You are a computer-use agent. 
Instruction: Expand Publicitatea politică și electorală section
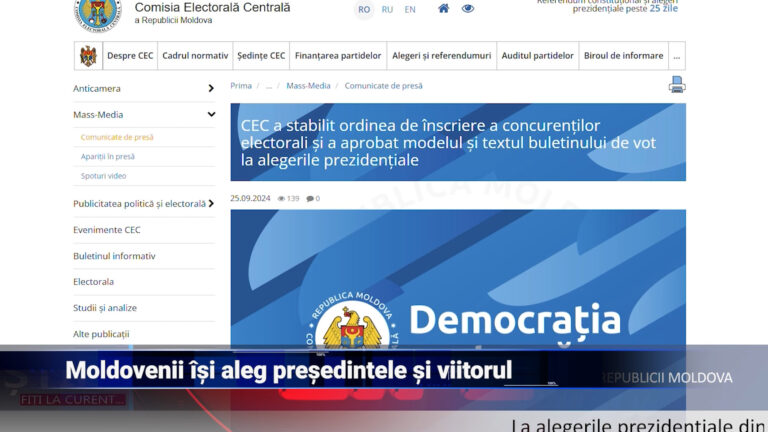(211, 204)
